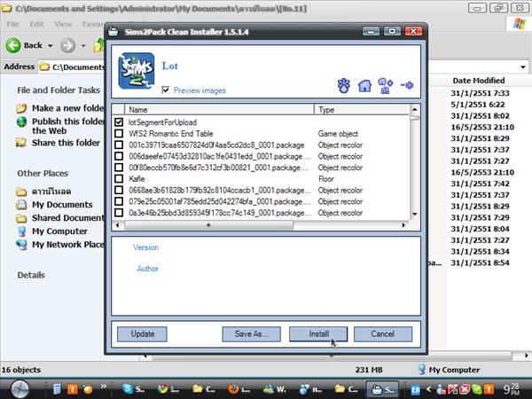Check the 001c39719caa package checkbox
This screenshot has width=532, height=399.
click(x=119, y=145)
